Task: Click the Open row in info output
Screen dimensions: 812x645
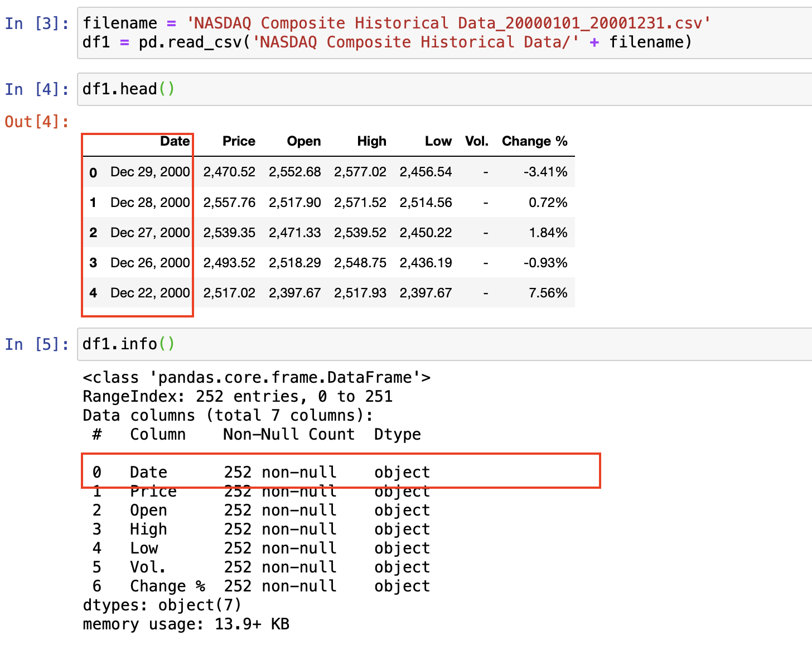Action: [x=261, y=511]
